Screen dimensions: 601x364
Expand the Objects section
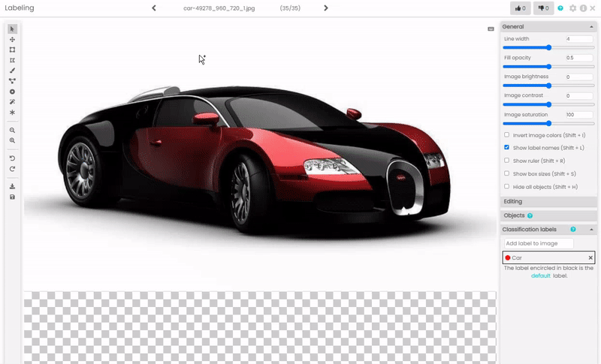(x=548, y=215)
